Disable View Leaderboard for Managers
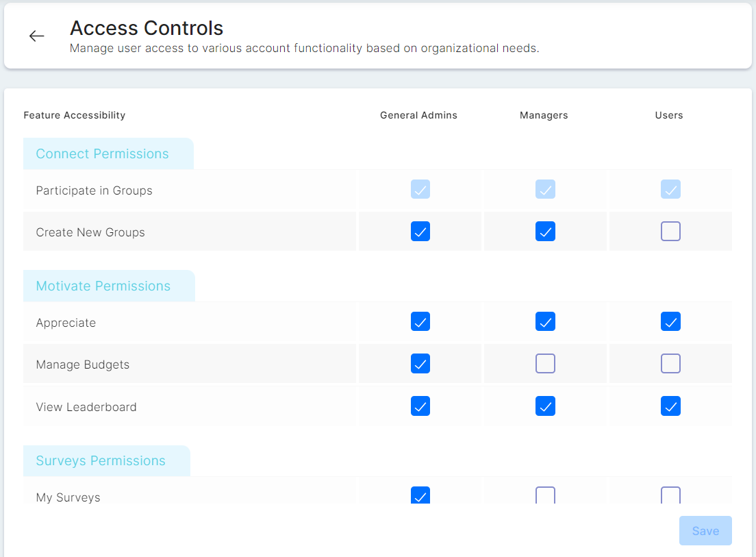 545,406
